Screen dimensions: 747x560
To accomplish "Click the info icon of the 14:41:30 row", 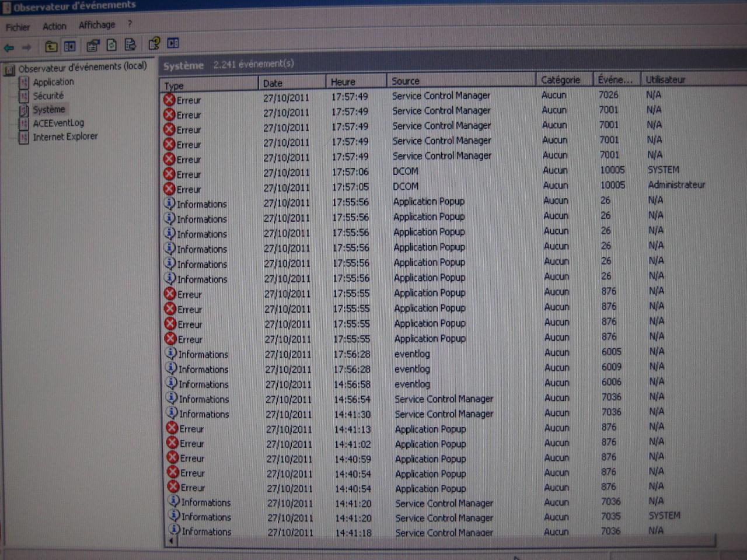I will [172, 413].
